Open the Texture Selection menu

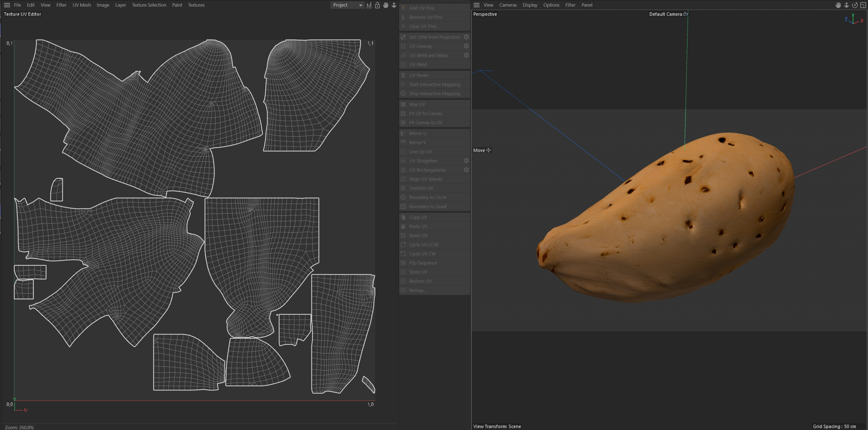tap(149, 5)
